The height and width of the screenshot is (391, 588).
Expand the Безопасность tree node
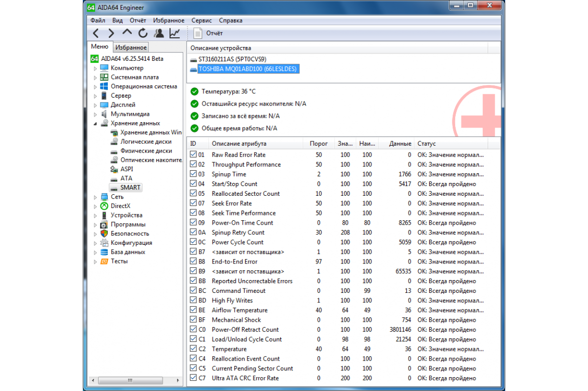tap(96, 234)
